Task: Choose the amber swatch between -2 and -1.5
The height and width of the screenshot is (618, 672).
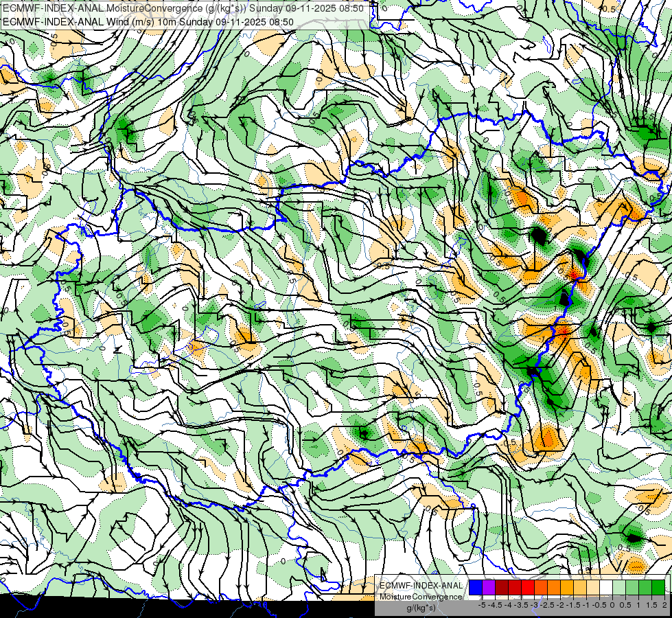Action: [566, 587]
